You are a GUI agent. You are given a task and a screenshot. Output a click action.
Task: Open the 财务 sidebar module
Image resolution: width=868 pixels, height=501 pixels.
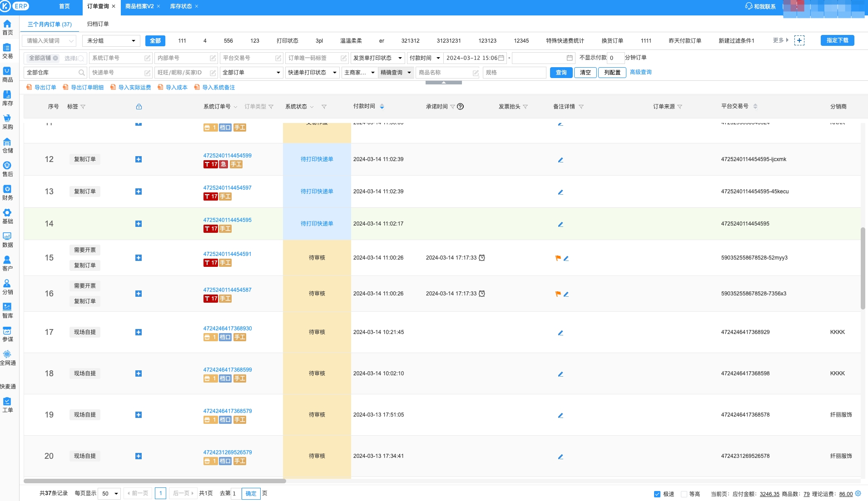(x=7, y=193)
